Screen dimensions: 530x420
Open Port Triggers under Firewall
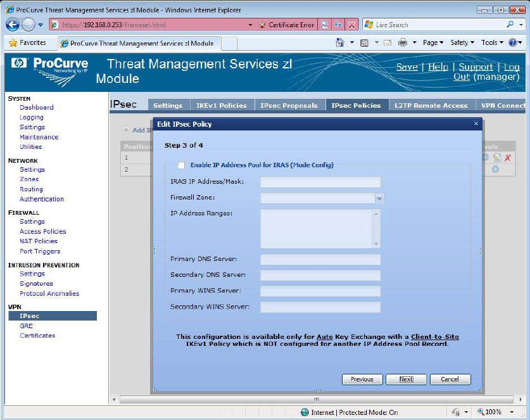pyautogui.click(x=40, y=251)
